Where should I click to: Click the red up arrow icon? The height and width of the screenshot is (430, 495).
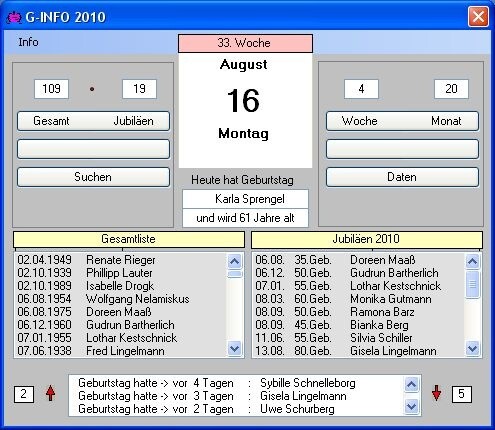(50, 393)
